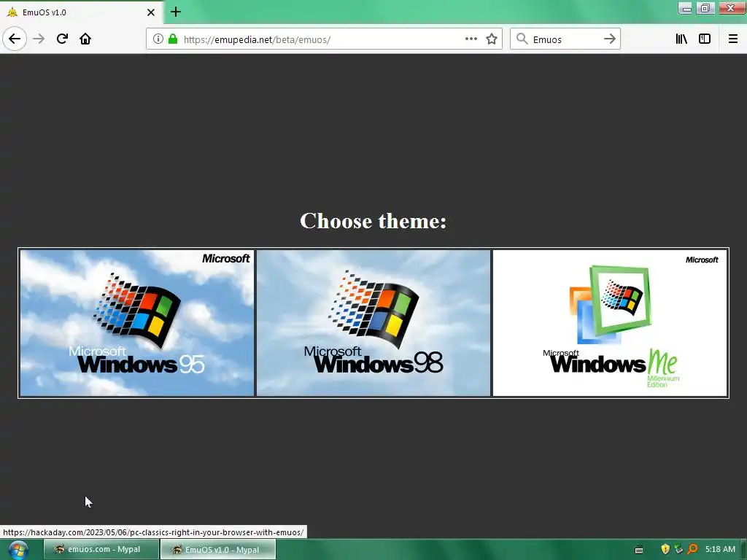Toggle the sidebar panel icon
Screen dimensions: 747x560
pos(705,39)
